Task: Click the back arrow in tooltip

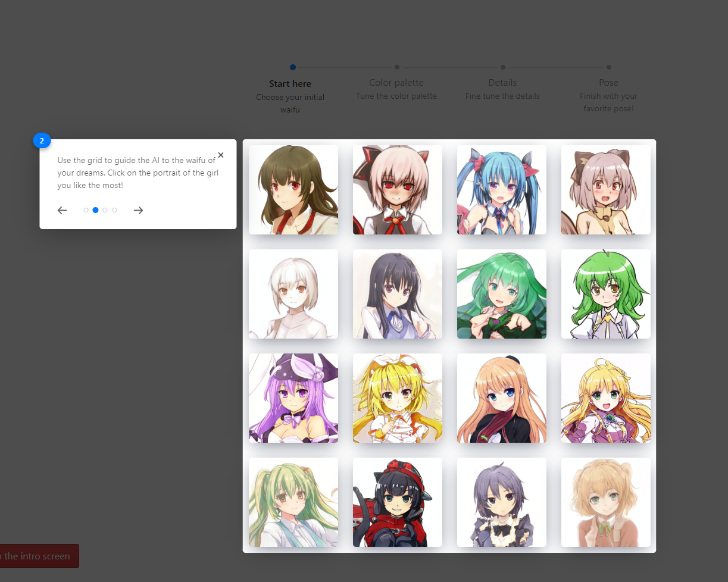Action: coord(63,210)
